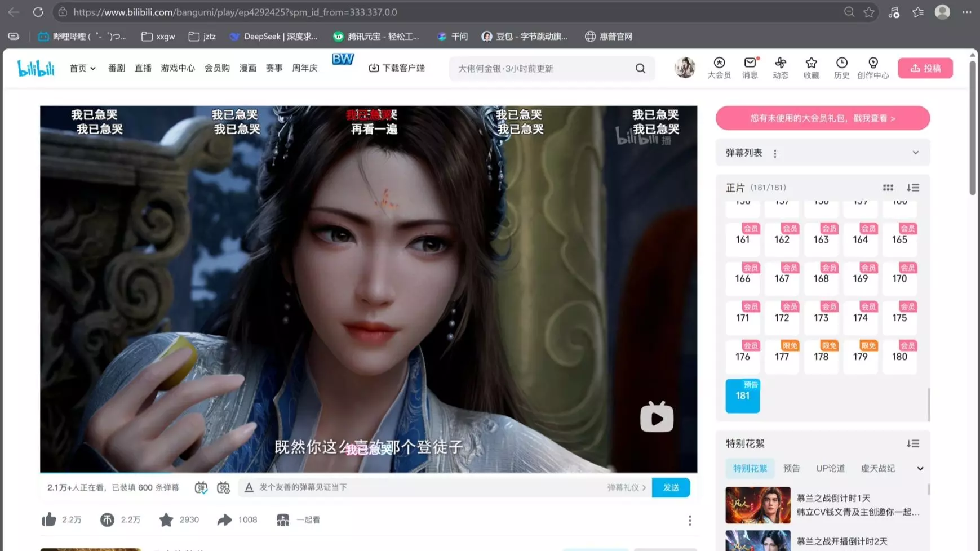Open the xxgw bookmark folder
The image size is (980, 551).
(158, 37)
